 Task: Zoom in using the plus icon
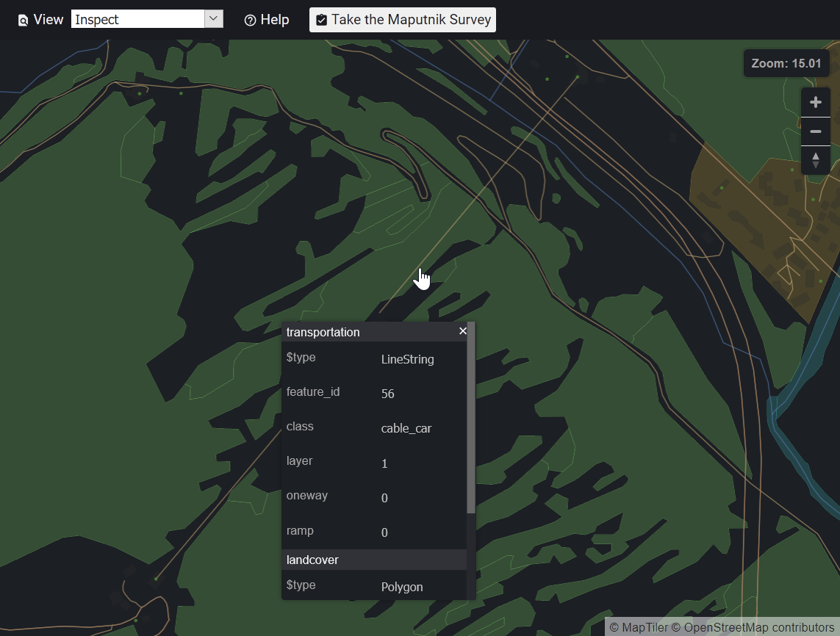click(815, 102)
